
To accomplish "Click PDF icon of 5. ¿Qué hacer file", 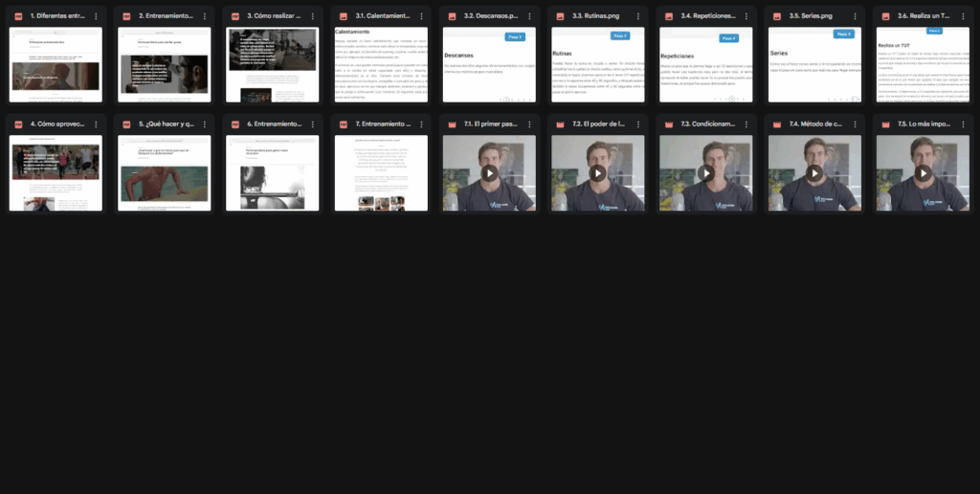I will pyautogui.click(x=126, y=124).
